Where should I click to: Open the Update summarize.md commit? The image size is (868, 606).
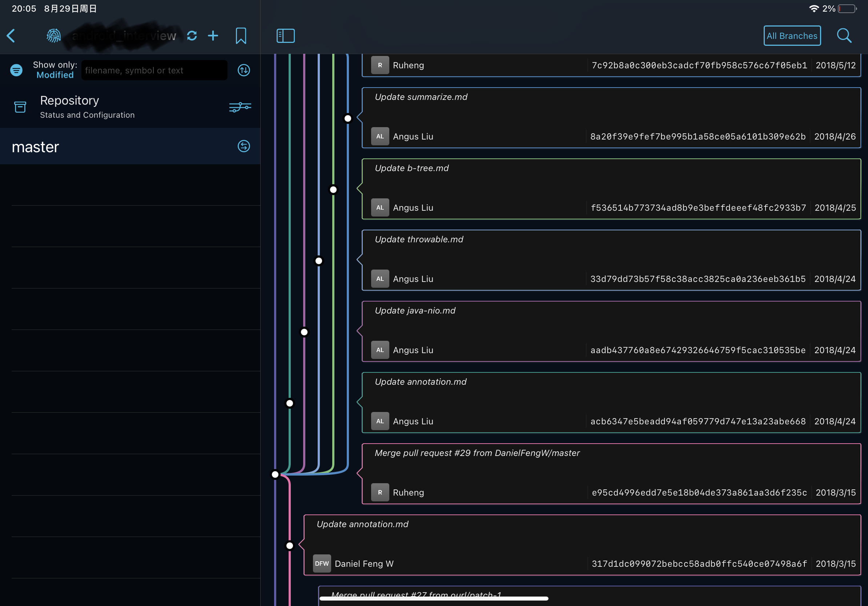click(611, 117)
